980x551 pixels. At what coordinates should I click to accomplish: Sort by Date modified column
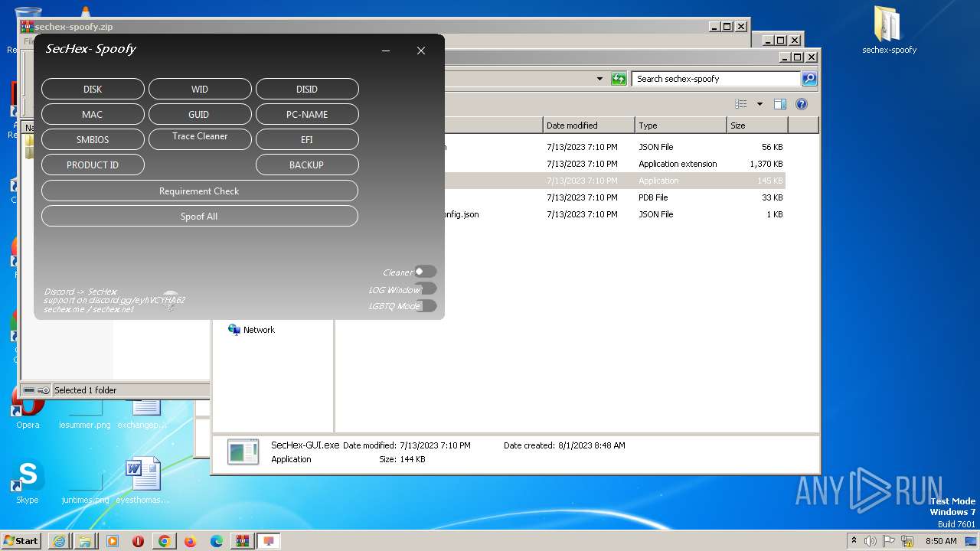click(589, 126)
